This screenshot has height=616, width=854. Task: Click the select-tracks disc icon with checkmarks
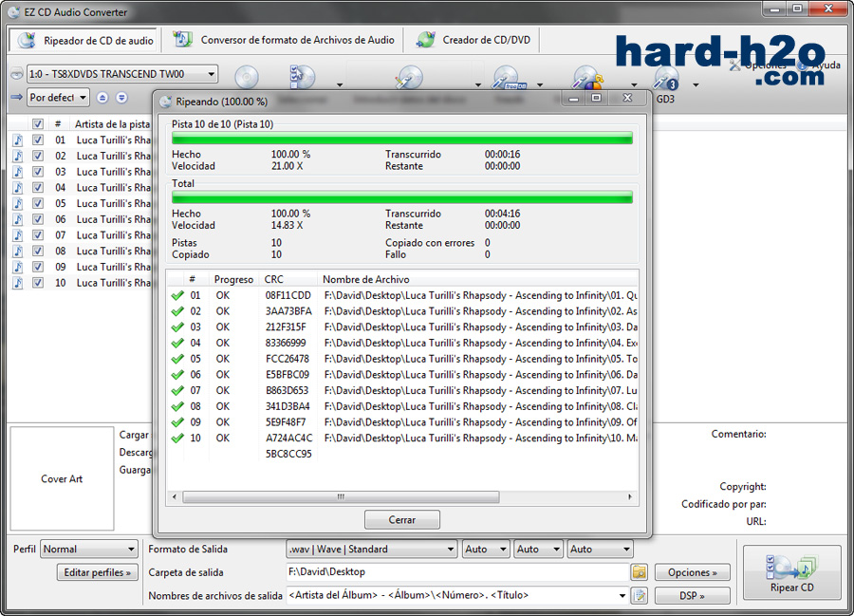tap(303, 77)
